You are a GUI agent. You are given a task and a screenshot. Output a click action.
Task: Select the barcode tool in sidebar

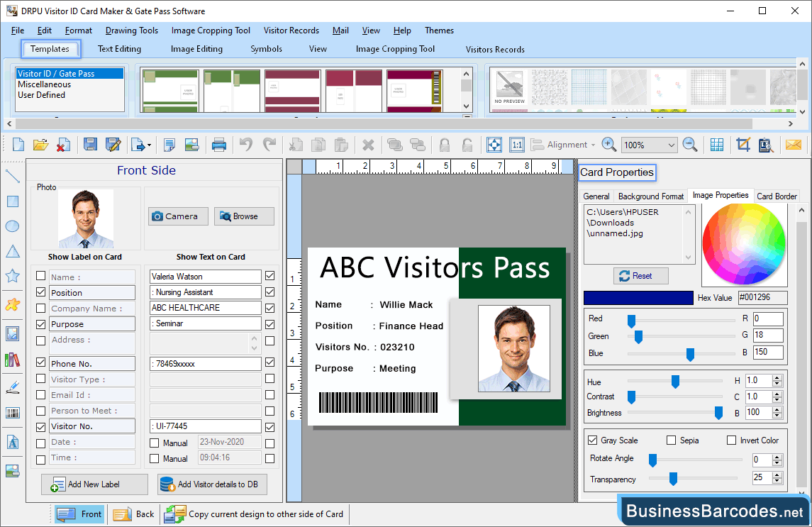click(13, 413)
